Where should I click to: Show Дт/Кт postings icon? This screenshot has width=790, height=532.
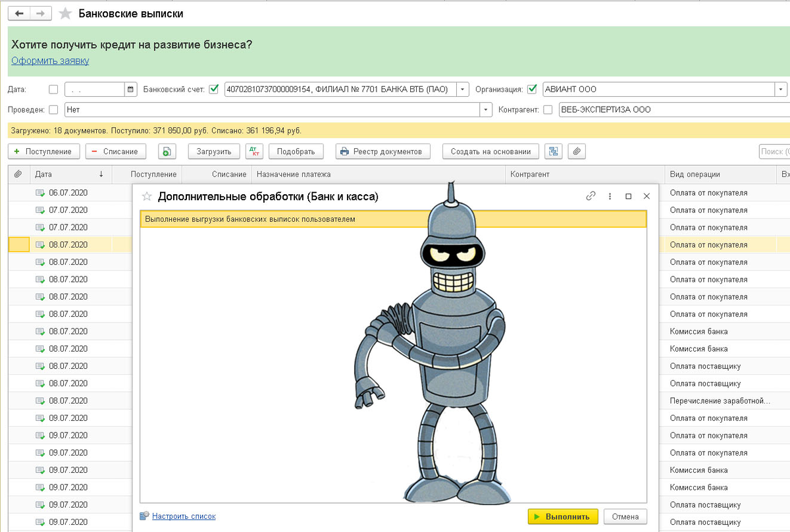pos(254,151)
